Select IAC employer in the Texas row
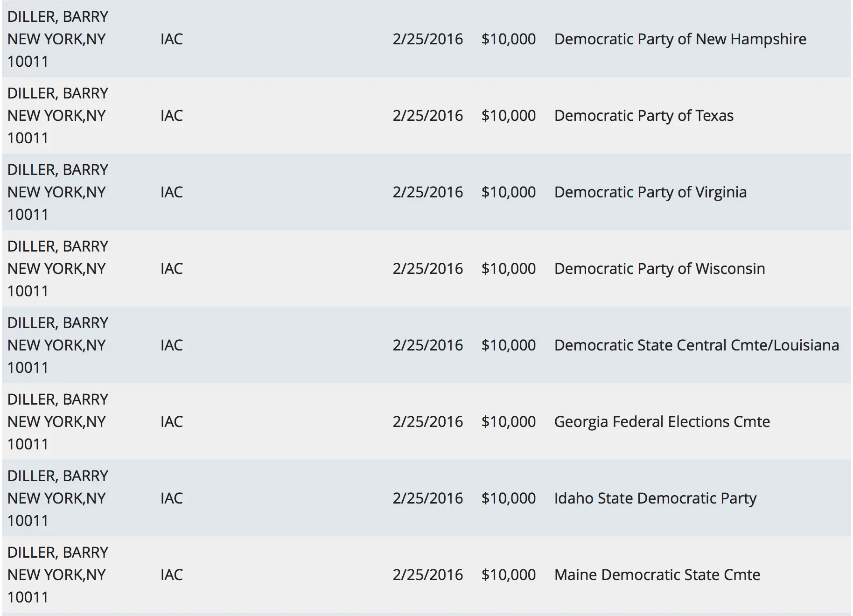Screen dimensions: 853x616 coord(171,116)
